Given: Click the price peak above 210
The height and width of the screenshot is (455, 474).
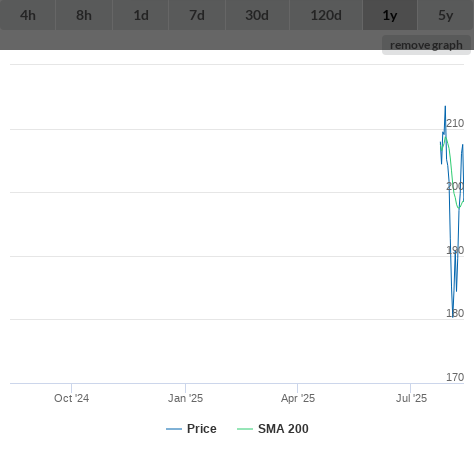Looking at the screenshot, I should click(x=445, y=107).
